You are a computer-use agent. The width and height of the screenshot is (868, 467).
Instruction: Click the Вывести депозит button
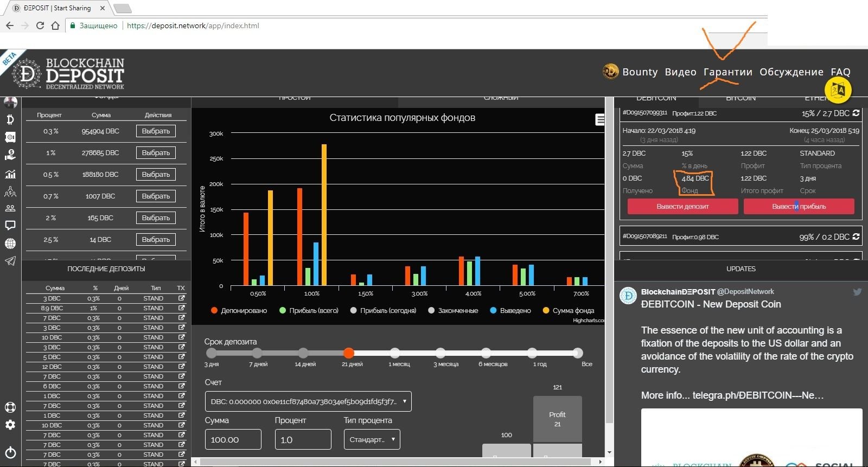(x=682, y=206)
